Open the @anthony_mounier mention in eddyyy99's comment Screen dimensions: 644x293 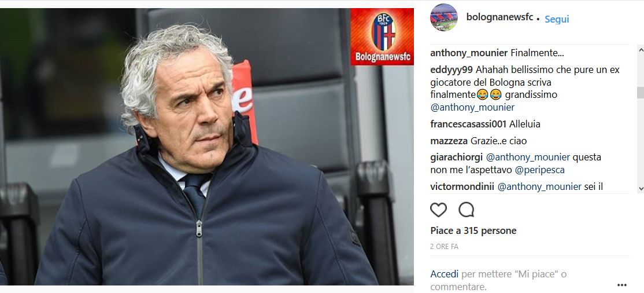point(472,107)
